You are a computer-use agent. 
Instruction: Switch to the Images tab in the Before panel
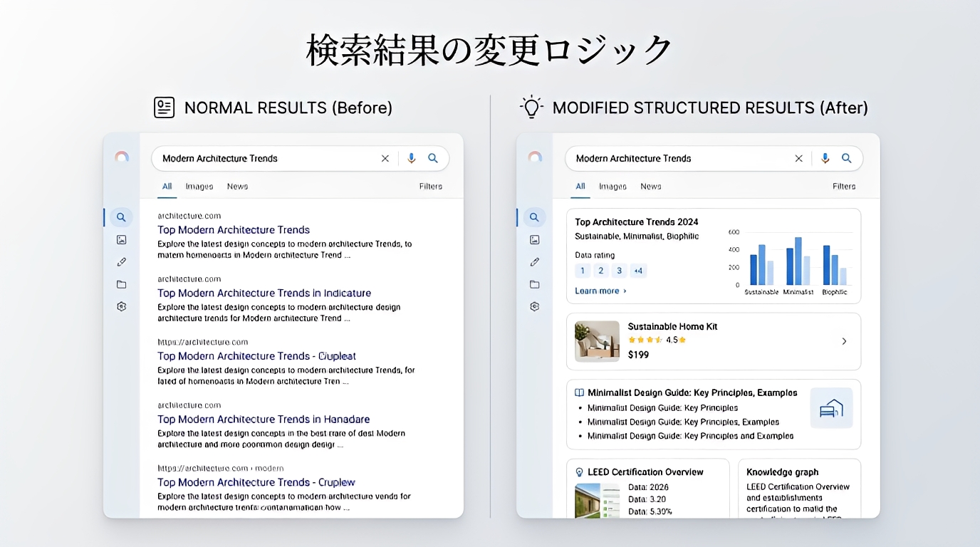199,187
